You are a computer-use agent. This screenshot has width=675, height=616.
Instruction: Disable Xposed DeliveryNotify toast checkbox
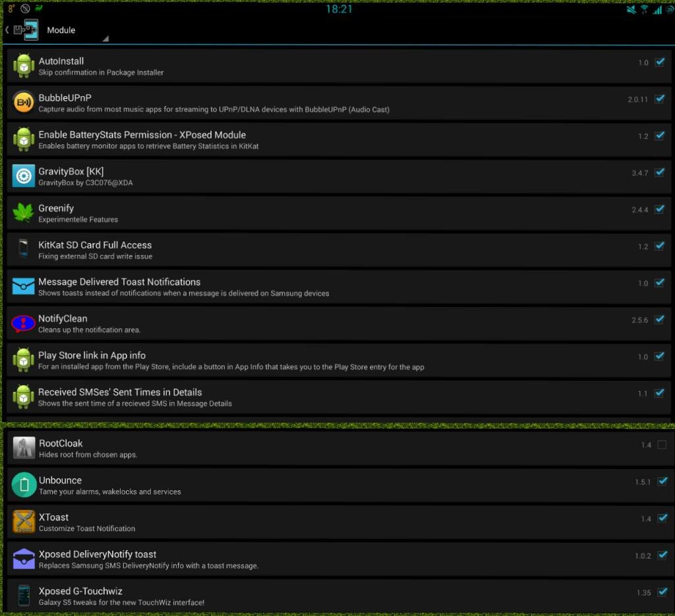pyautogui.click(x=662, y=555)
